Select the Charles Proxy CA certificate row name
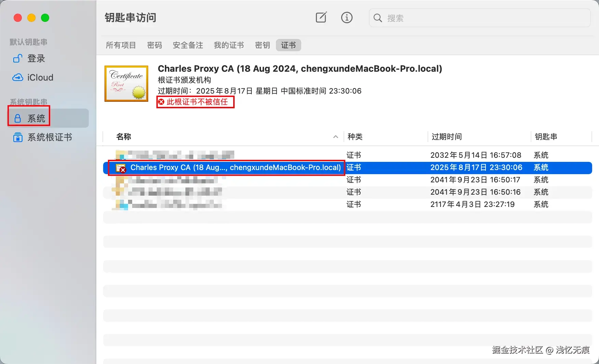 (x=236, y=168)
